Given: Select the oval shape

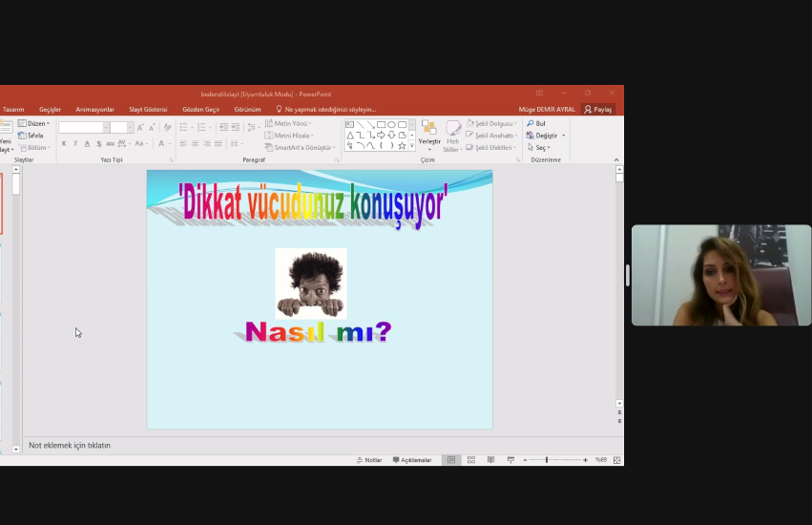Looking at the screenshot, I should [x=391, y=124].
